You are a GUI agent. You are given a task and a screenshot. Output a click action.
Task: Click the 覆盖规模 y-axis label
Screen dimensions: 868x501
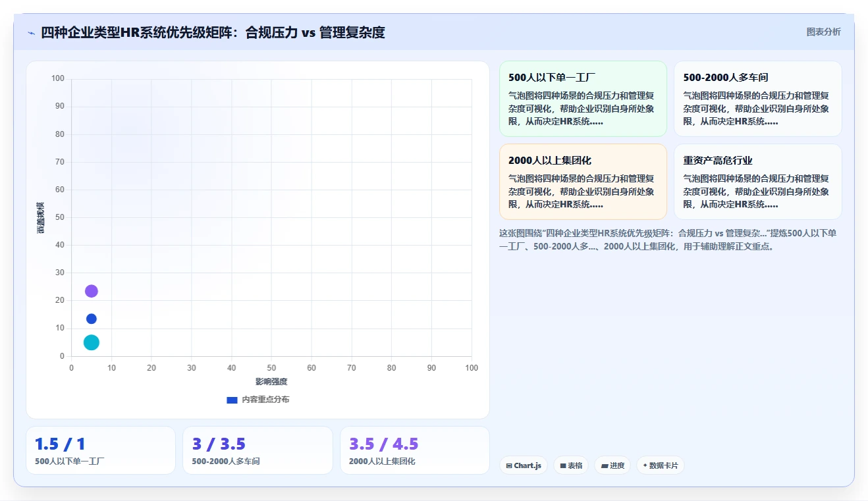click(x=41, y=217)
